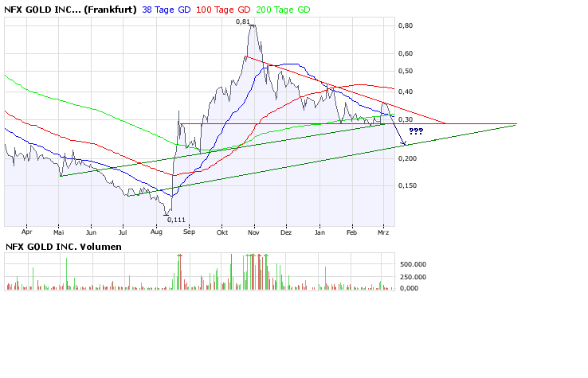Click the '???' annotation near the arrow
The image size is (588, 378).
(416, 131)
